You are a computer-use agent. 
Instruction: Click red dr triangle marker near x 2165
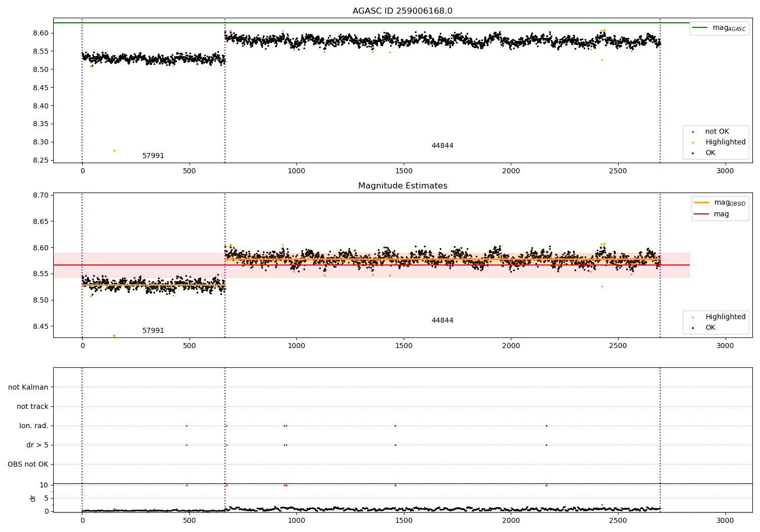pyautogui.click(x=546, y=485)
